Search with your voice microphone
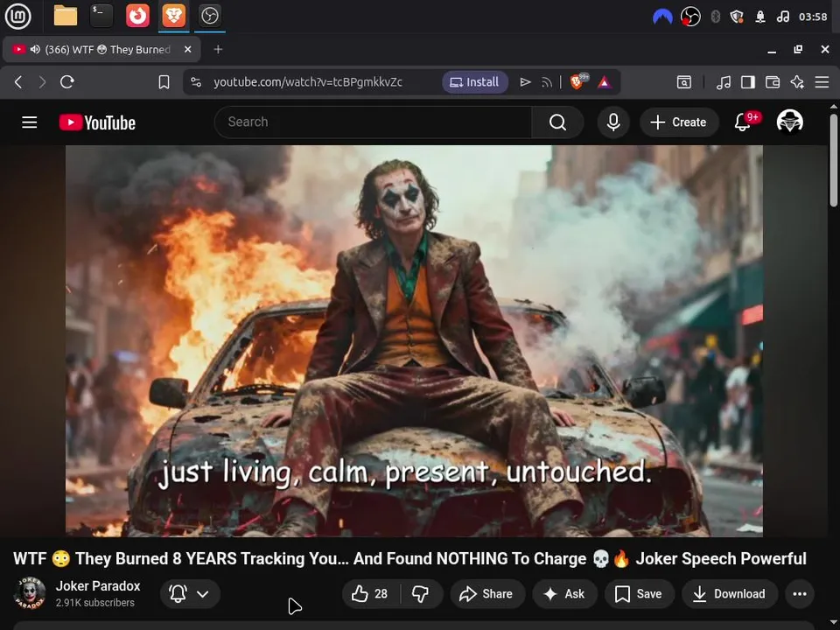 point(613,122)
